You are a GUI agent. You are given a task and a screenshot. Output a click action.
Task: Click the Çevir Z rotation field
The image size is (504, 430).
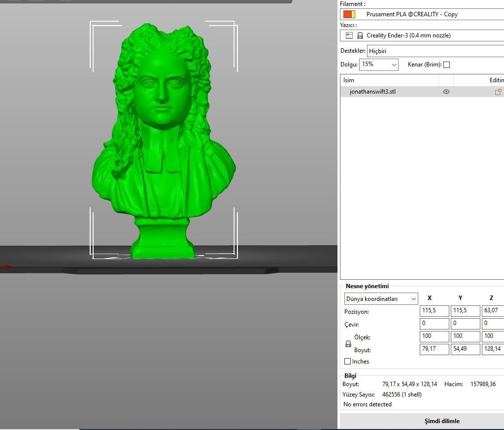493,324
